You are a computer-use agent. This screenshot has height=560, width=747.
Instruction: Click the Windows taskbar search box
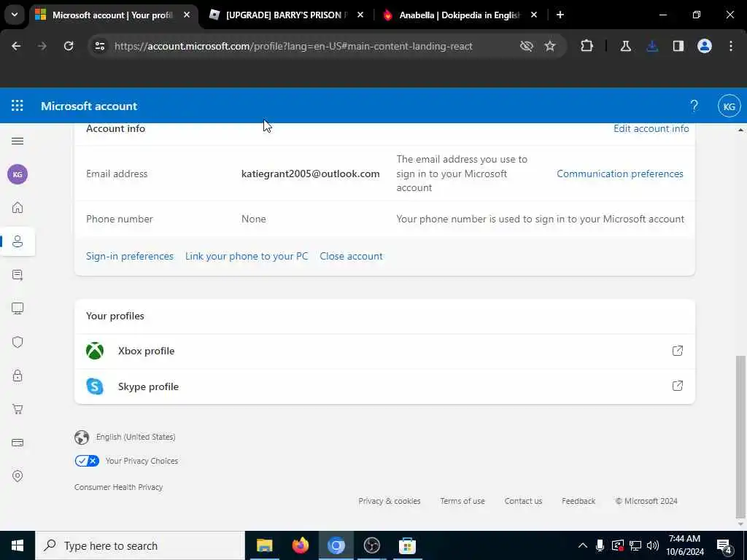[x=140, y=545]
